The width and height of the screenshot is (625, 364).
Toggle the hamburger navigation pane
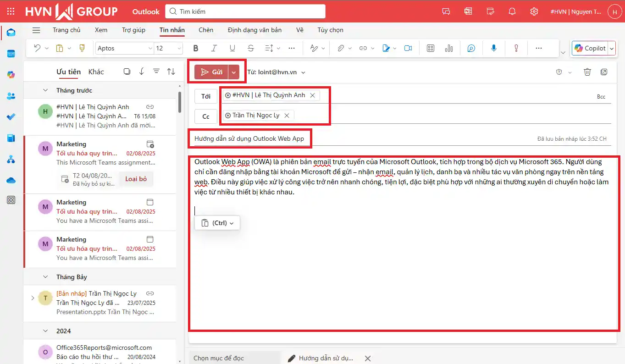(x=36, y=30)
